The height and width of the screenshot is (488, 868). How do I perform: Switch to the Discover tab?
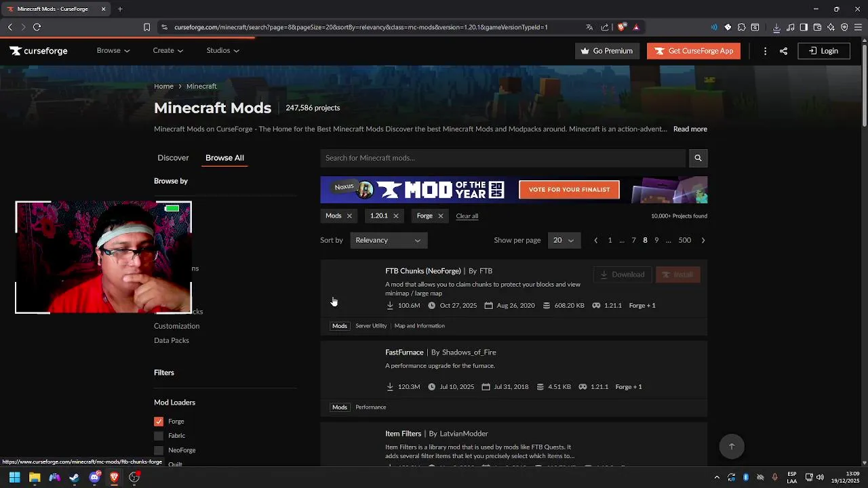[173, 158]
